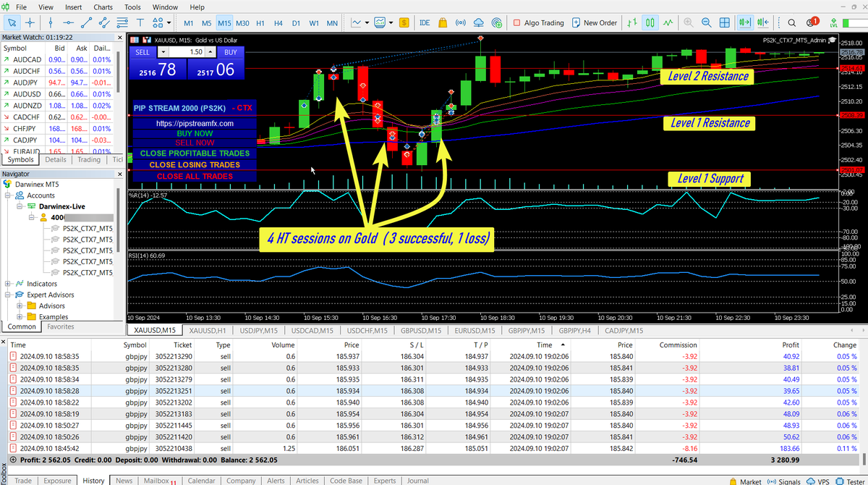The width and height of the screenshot is (868, 485).
Task: Expand the Advisors folder
Action: (20, 305)
